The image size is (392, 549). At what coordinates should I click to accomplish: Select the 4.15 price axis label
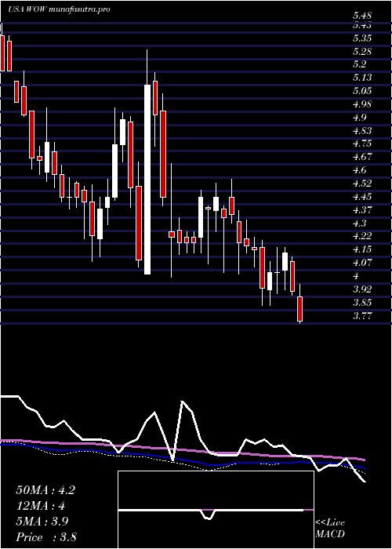[x=362, y=249]
